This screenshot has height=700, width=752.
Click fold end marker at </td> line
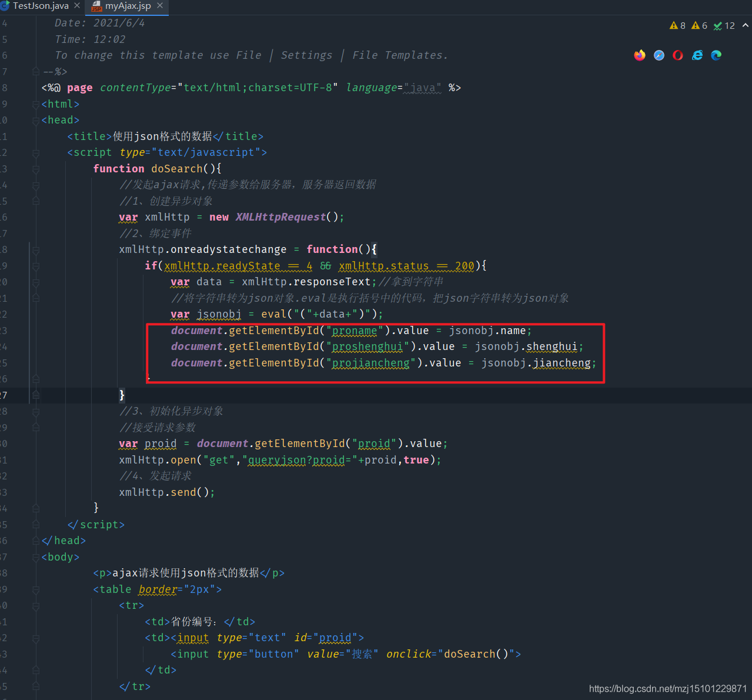tap(36, 670)
